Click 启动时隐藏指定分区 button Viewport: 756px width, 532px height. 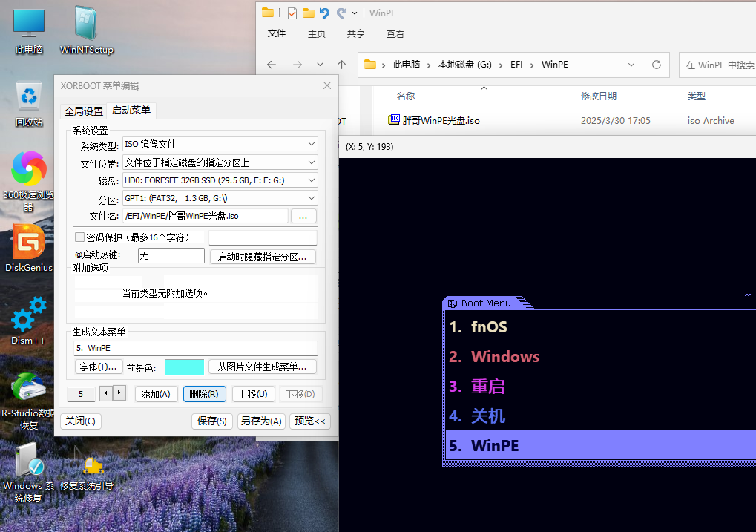[x=263, y=257]
